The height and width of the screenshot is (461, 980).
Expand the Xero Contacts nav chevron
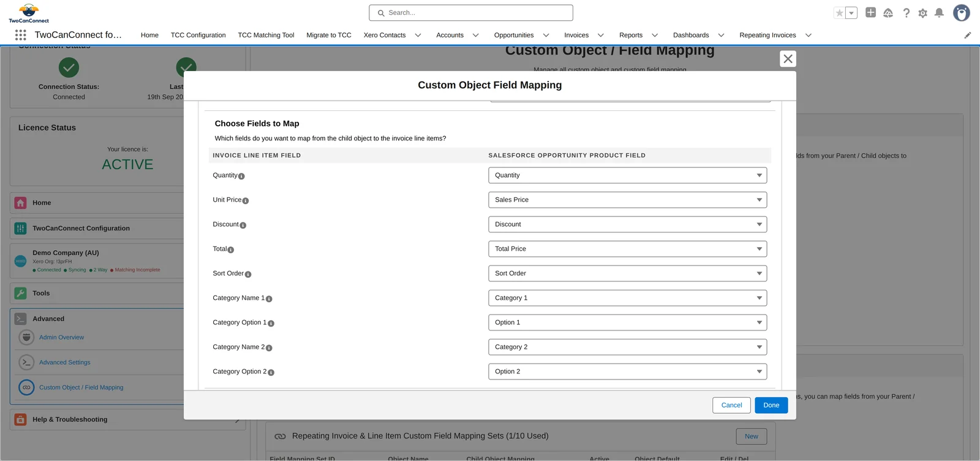click(x=418, y=36)
